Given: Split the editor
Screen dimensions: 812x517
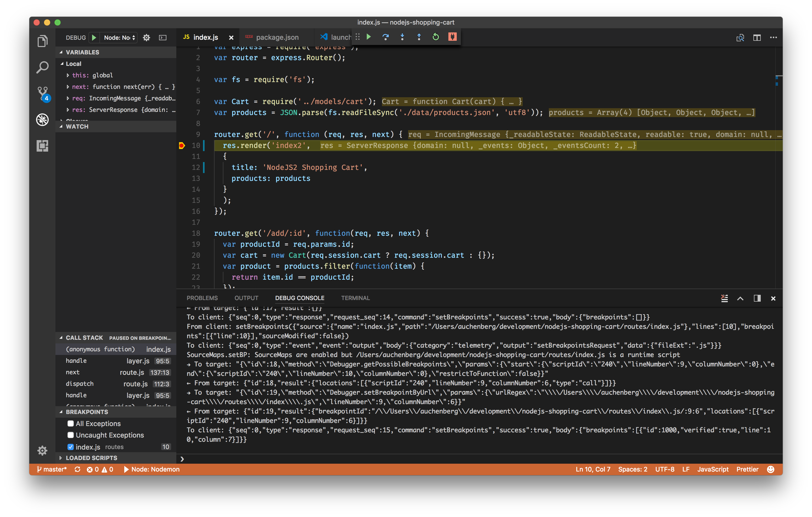Looking at the screenshot, I should point(757,37).
